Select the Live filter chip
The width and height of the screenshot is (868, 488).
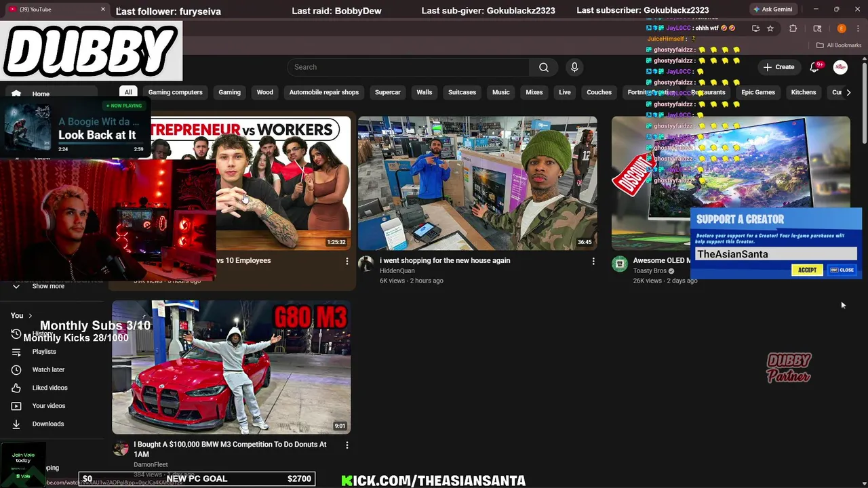pyautogui.click(x=565, y=92)
